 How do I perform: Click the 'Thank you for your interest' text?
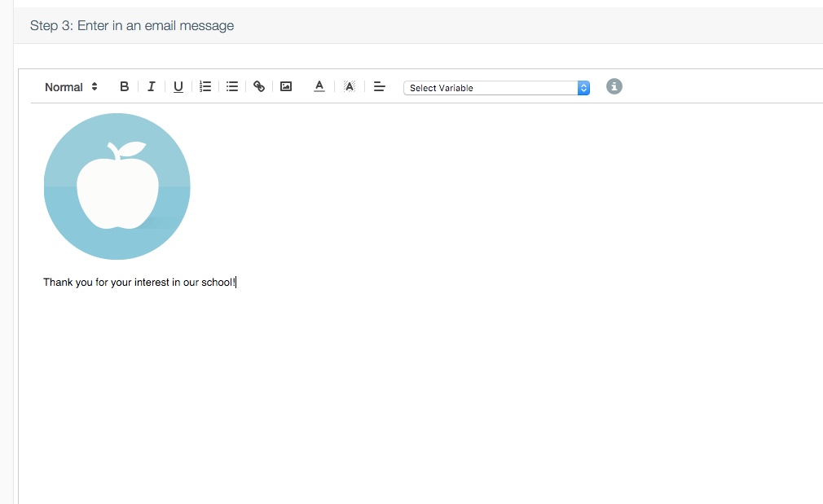pyautogui.click(x=139, y=283)
